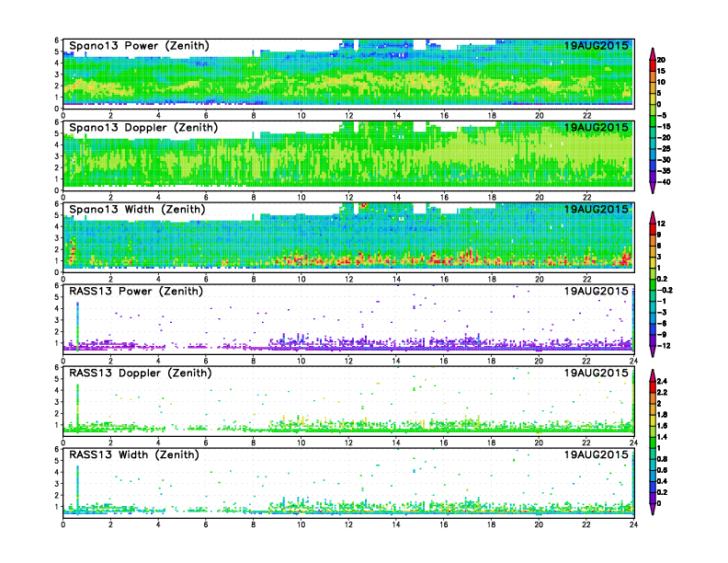Click the "Spano13 Doppler (Zenith)" panel title
The height and width of the screenshot is (563, 728).
143,128
